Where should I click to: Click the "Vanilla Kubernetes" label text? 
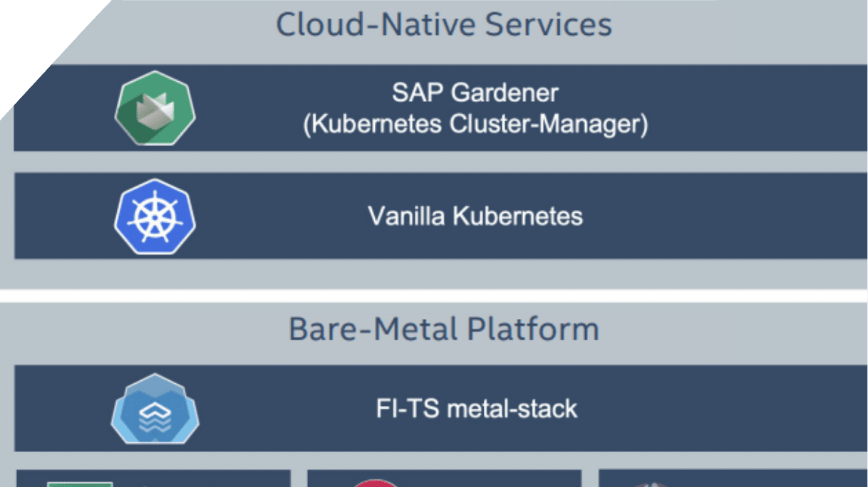475,216
